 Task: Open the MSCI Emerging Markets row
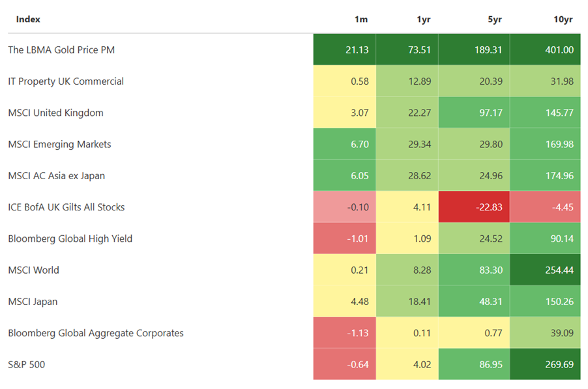click(x=59, y=145)
